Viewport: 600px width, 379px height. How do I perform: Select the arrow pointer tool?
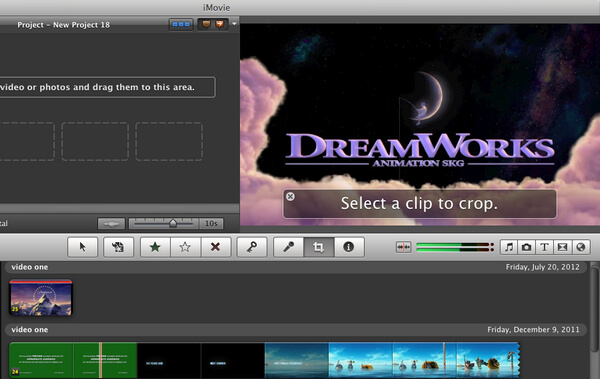click(82, 247)
